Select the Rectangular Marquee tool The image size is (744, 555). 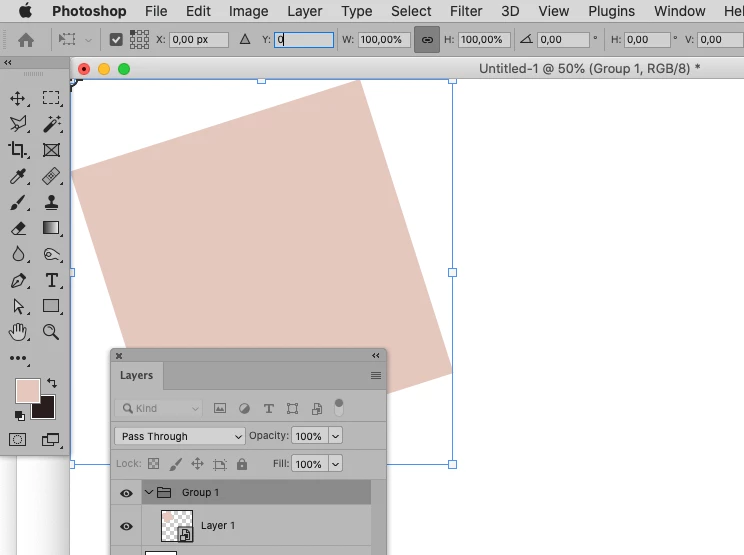click(x=51, y=98)
